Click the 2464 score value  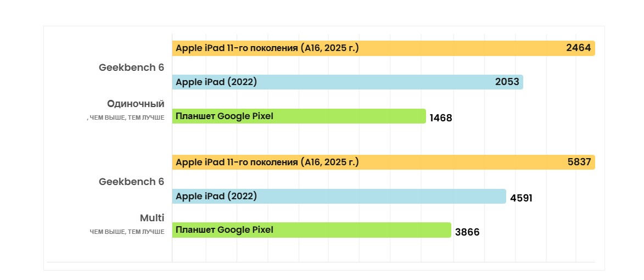(578, 48)
